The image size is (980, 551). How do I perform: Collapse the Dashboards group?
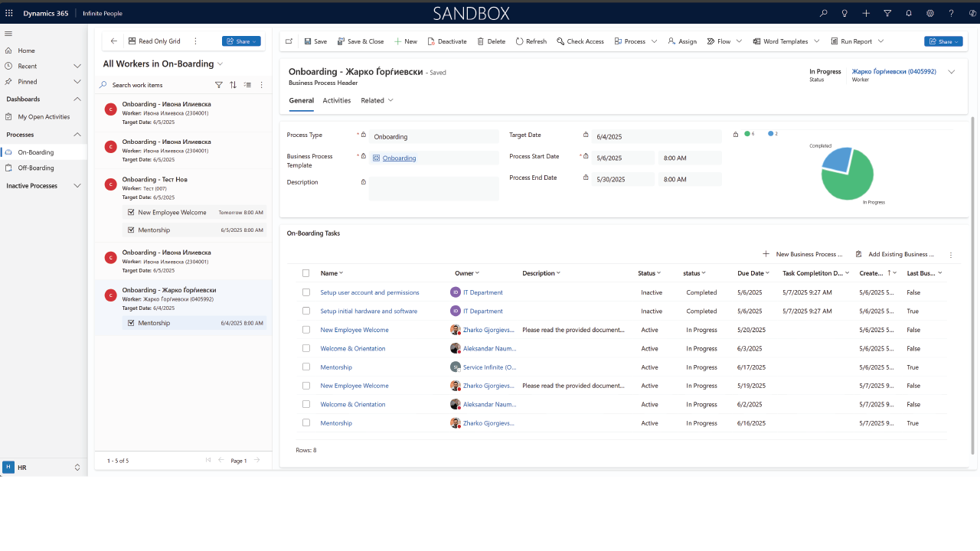point(77,99)
